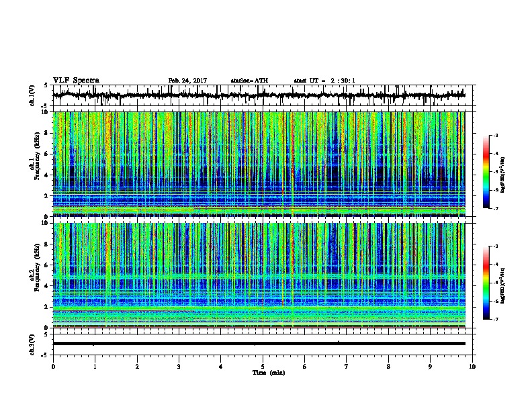Viewport: 532px width, 411px height.
Task: Click the "Time (min)" axis label
Action: (269, 373)
